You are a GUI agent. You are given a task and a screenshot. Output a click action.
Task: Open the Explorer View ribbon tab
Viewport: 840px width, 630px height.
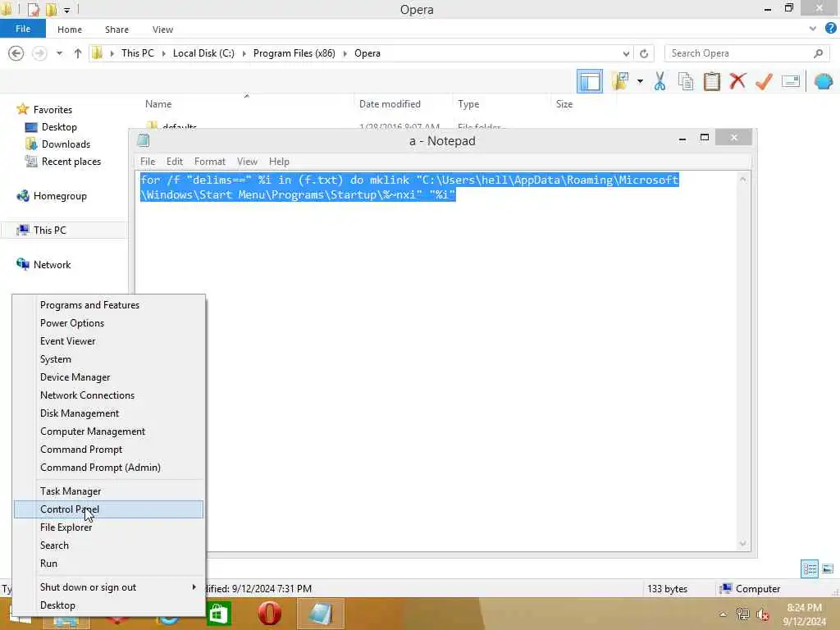point(162,30)
